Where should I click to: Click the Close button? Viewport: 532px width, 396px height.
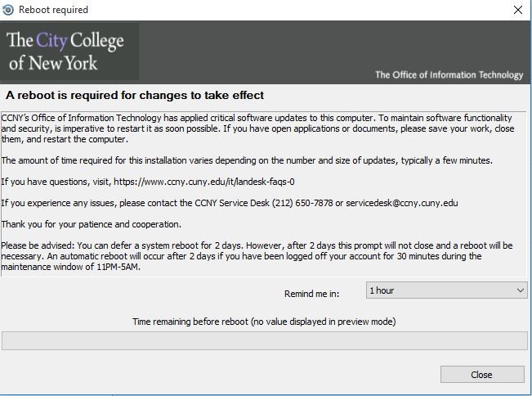click(x=482, y=374)
